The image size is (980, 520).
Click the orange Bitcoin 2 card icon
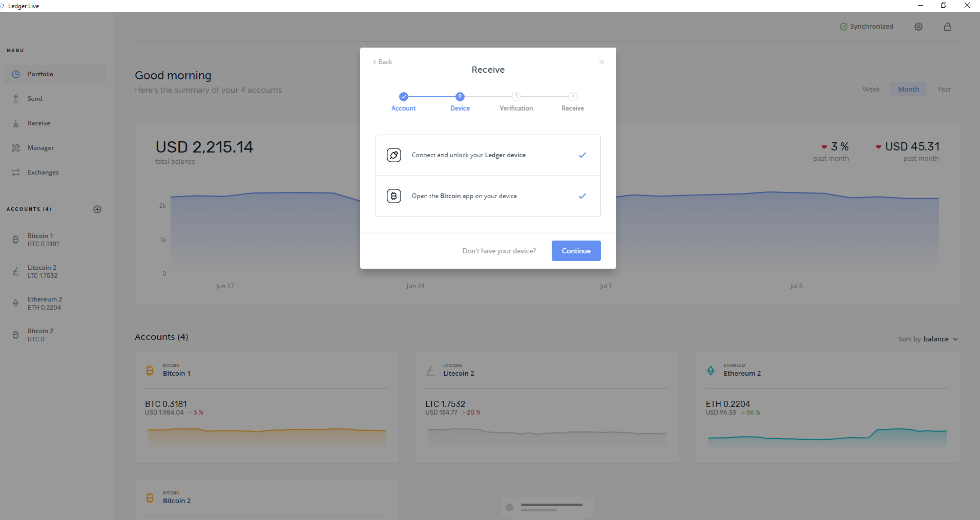(150, 497)
